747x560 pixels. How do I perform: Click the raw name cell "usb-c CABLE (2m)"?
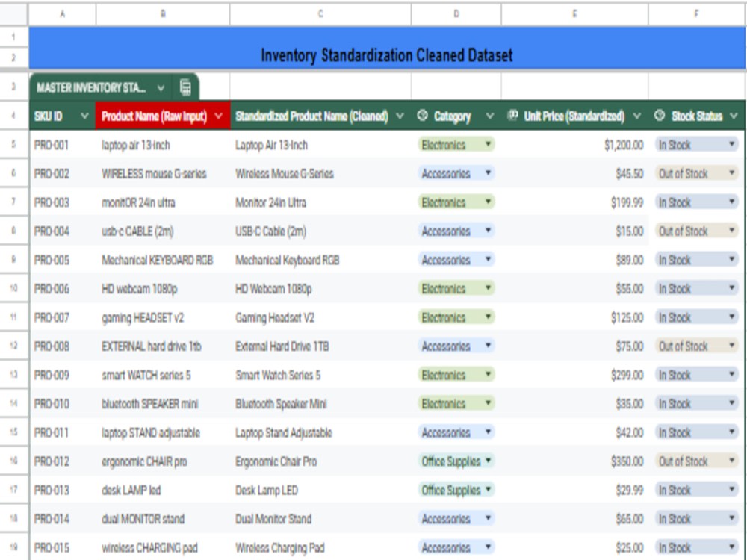coord(163,231)
